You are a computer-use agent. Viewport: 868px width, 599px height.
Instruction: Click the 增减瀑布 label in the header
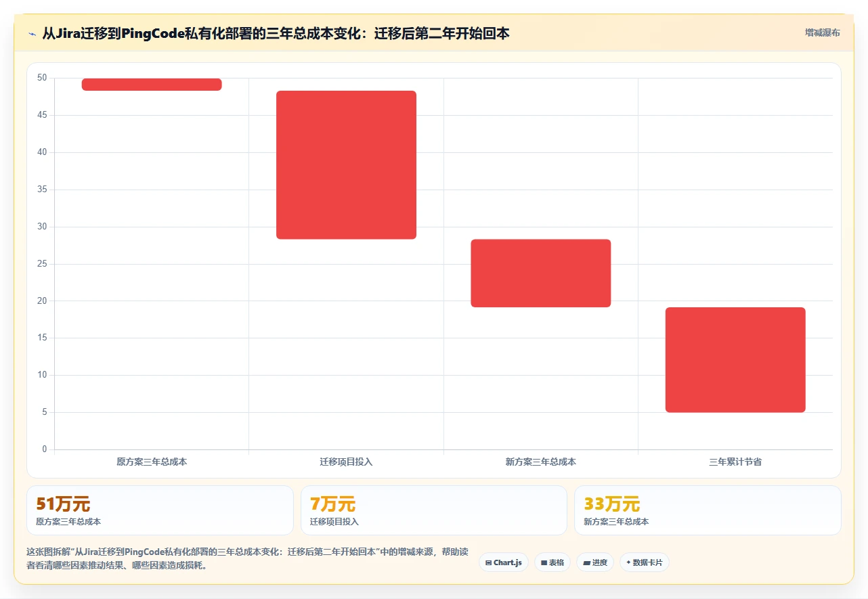click(x=822, y=33)
